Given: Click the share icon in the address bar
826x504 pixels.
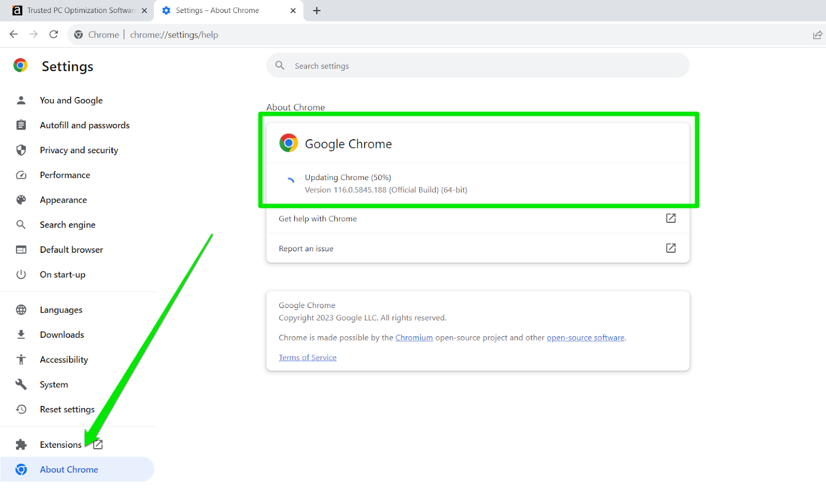Looking at the screenshot, I should point(818,35).
